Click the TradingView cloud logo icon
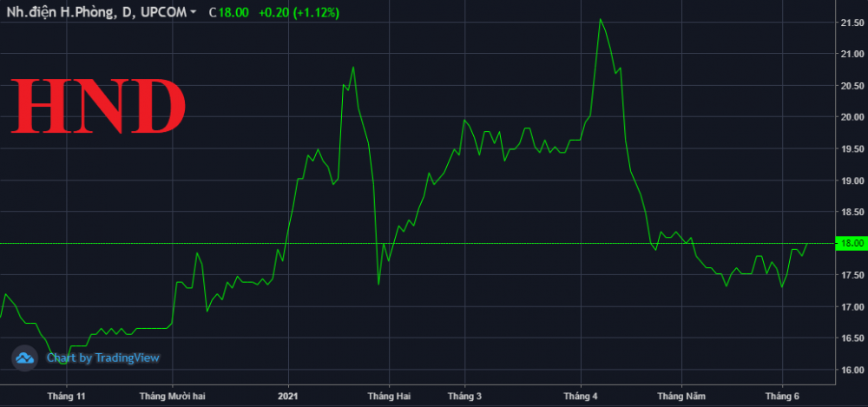The width and height of the screenshot is (868, 407). [25, 358]
